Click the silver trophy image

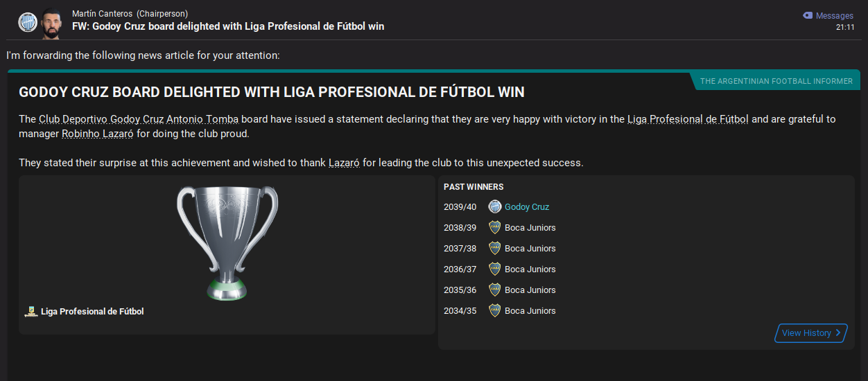[227, 242]
